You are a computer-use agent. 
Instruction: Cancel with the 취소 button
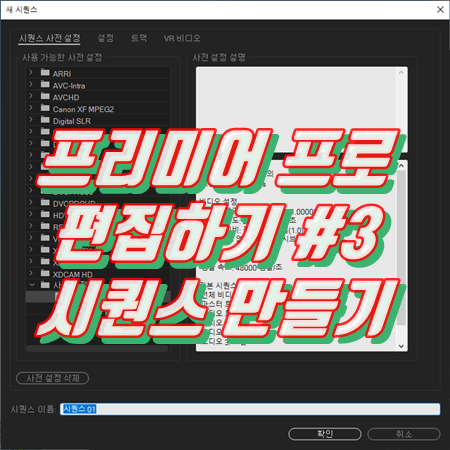(404, 434)
